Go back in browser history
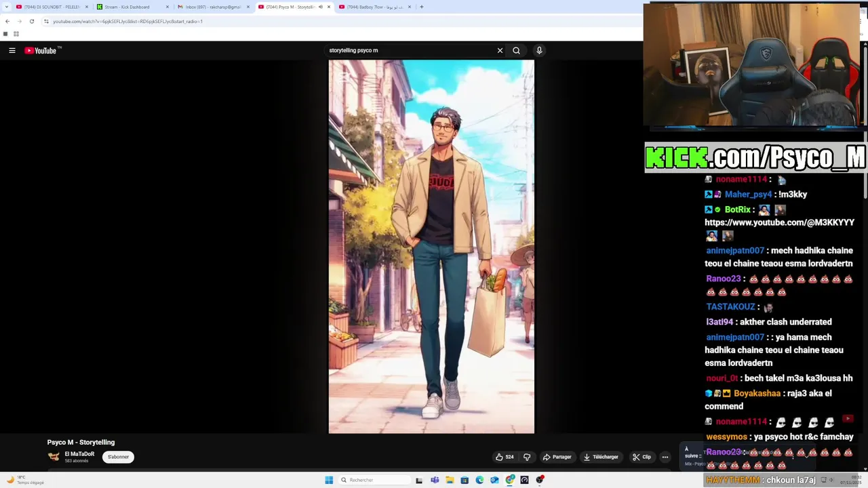The image size is (868, 488). [x=7, y=21]
